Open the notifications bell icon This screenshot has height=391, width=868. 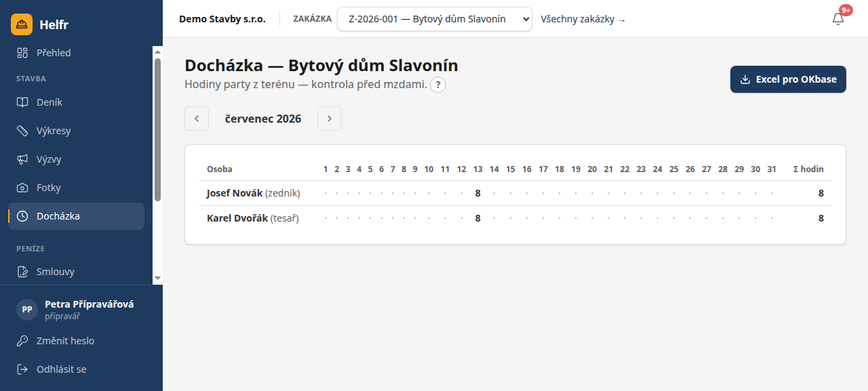pos(838,19)
